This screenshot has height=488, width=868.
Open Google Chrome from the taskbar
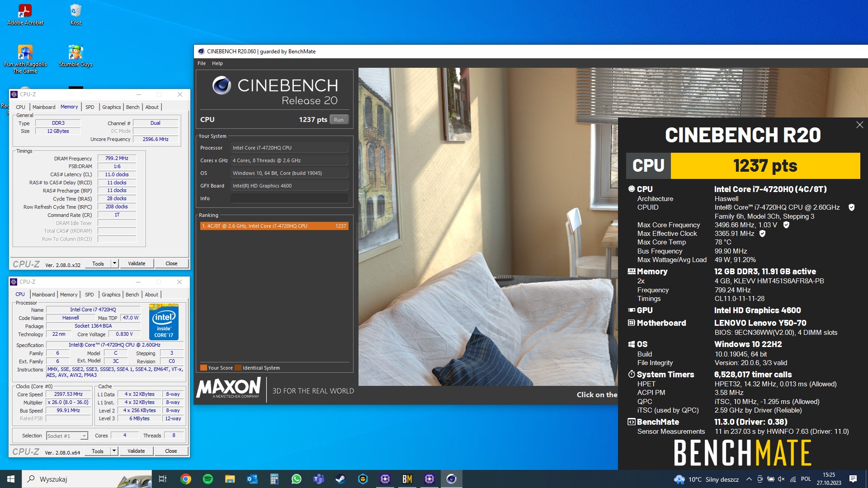tap(185, 479)
